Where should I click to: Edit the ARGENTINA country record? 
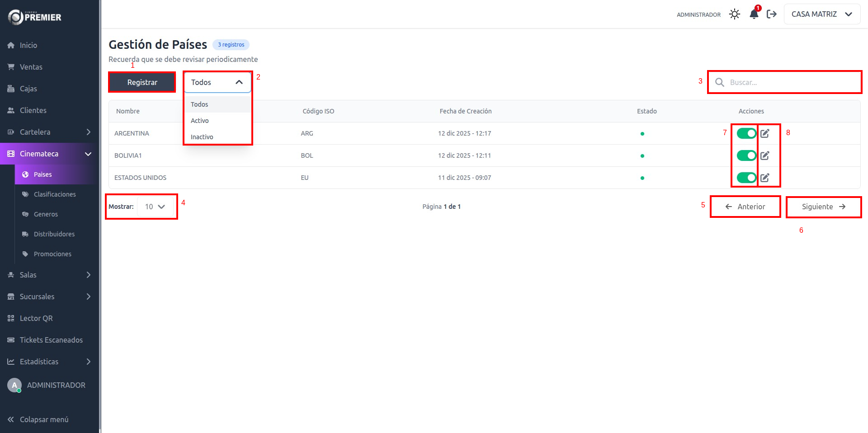(765, 133)
